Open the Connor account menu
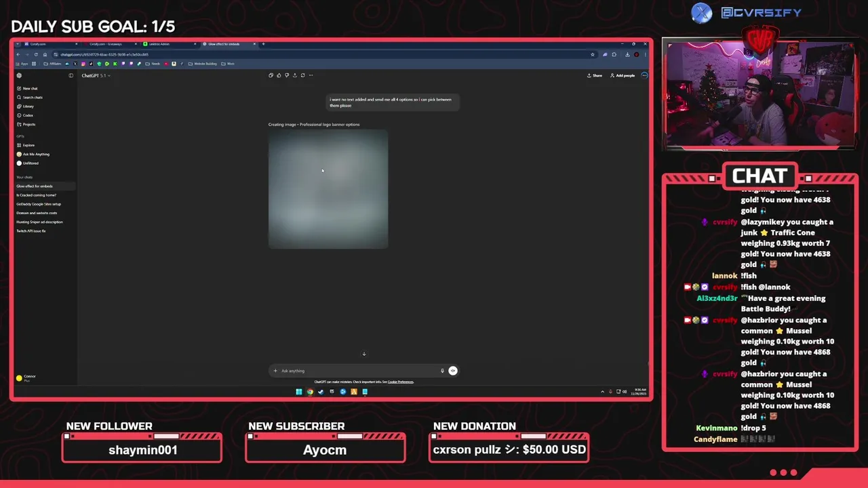 (x=27, y=378)
